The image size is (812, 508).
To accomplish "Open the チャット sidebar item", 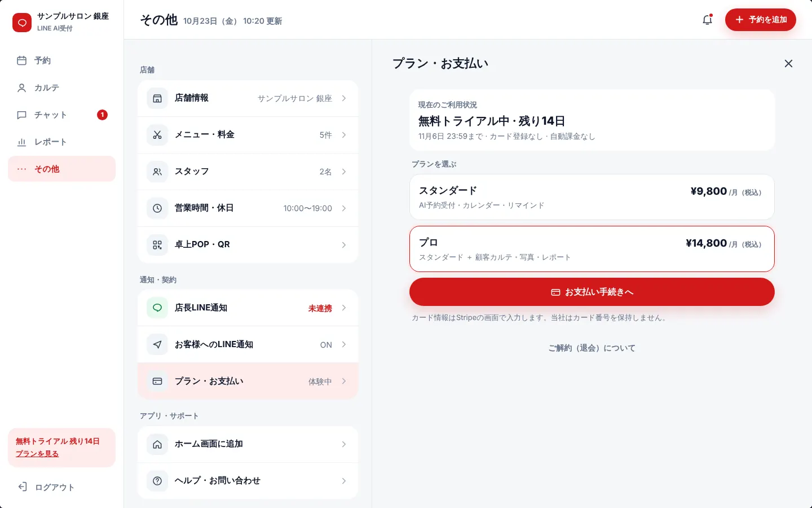I will tap(62, 115).
